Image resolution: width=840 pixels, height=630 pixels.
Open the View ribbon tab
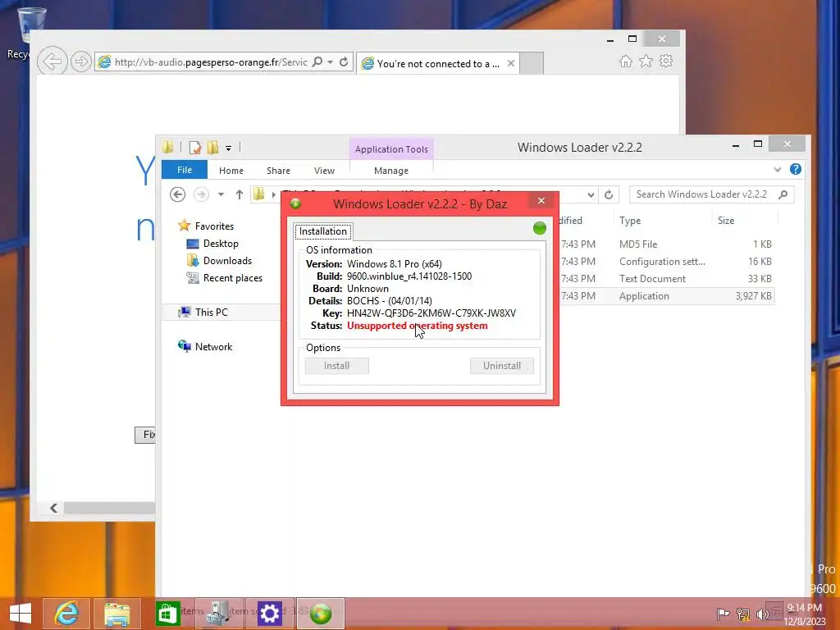(x=324, y=171)
